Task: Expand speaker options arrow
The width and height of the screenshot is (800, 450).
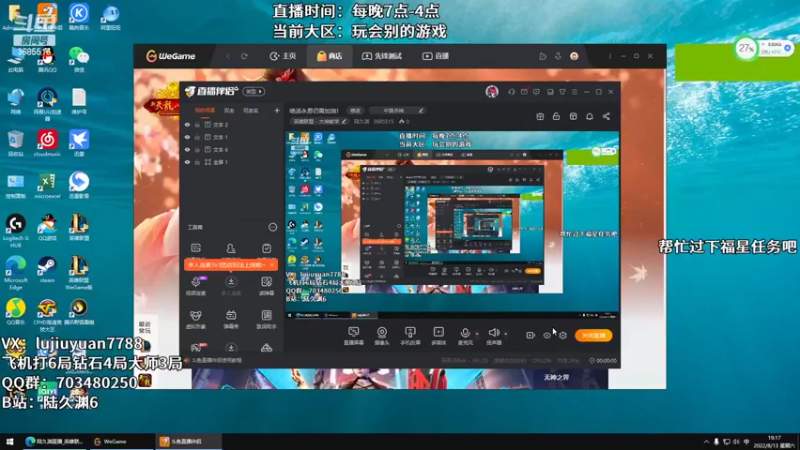Action: coord(506,334)
